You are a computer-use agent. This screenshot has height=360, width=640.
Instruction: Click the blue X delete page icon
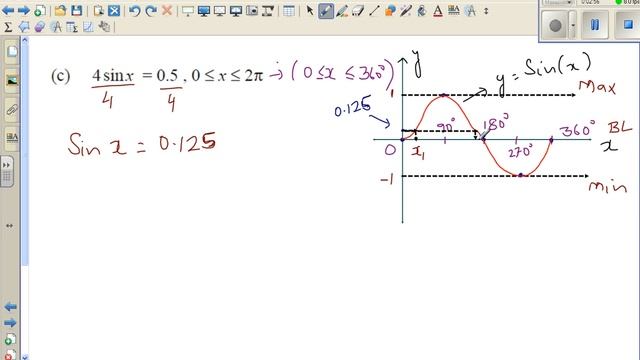point(114,11)
